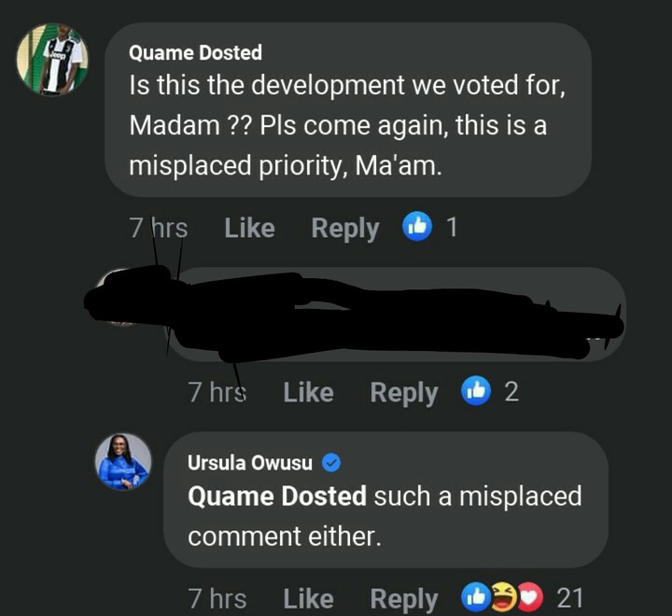Click the laughing haha reaction icon
Viewport: 672px width, 616px height.
[x=504, y=596]
